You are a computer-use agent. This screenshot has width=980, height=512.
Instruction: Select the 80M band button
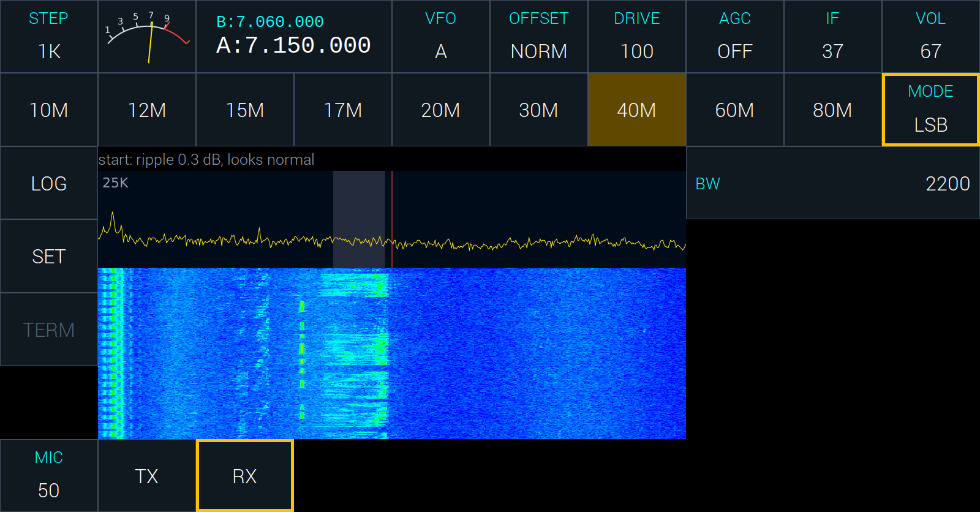click(x=833, y=110)
